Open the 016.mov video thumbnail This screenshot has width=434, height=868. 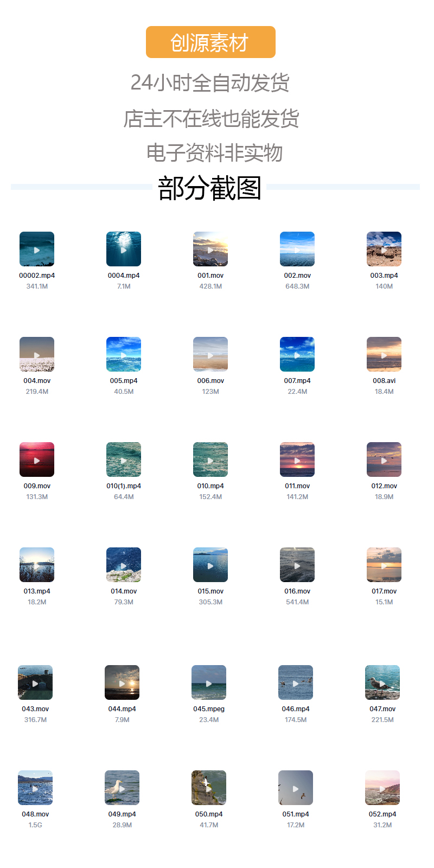coord(297,565)
